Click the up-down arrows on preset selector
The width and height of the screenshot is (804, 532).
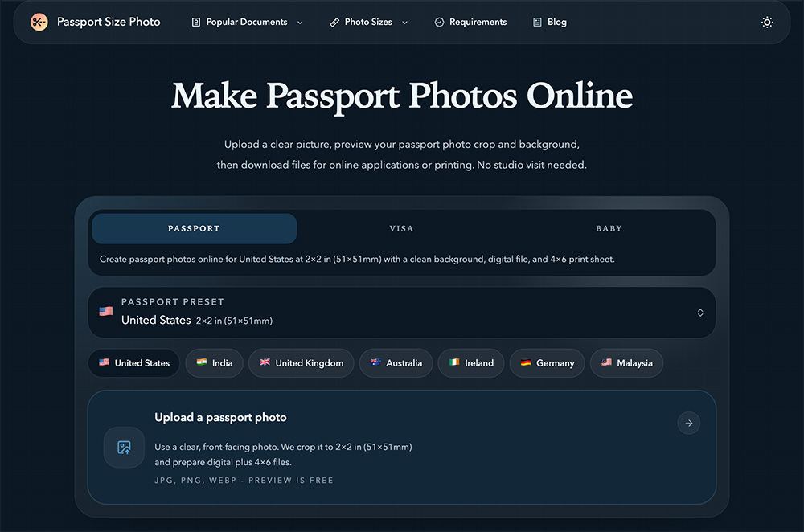pyautogui.click(x=700, y=313)
